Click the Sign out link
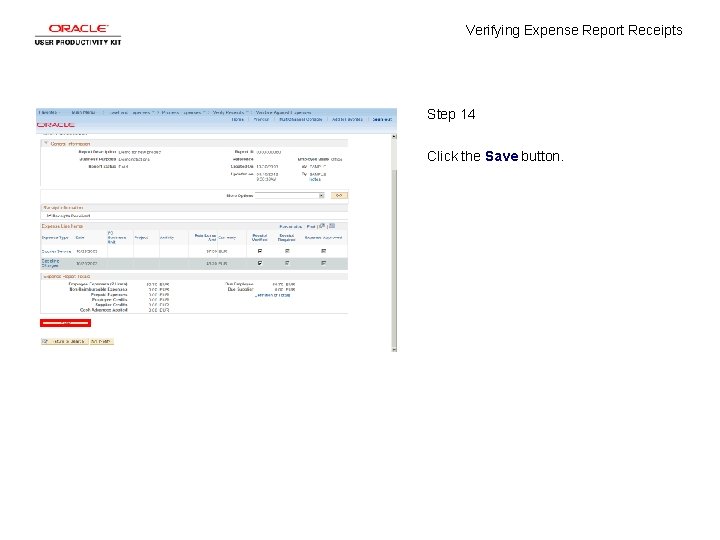 [382, 119]
